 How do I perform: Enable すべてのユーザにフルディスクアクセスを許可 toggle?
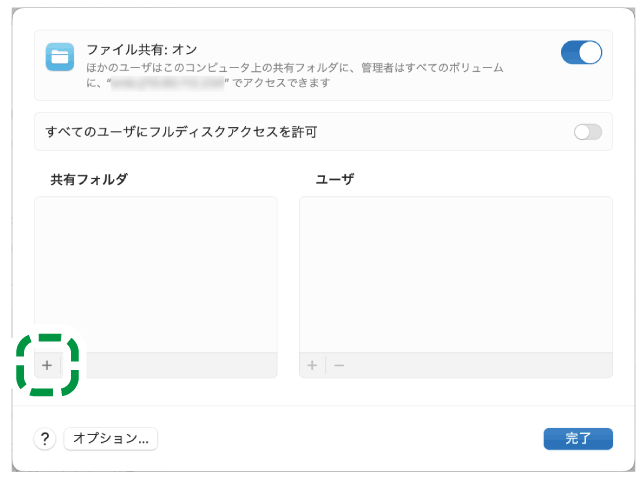click(x=588, y=132)
